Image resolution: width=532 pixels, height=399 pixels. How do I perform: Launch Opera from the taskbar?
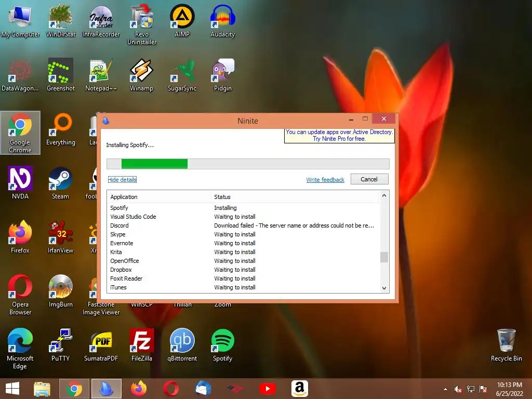[x=171, y=389]
